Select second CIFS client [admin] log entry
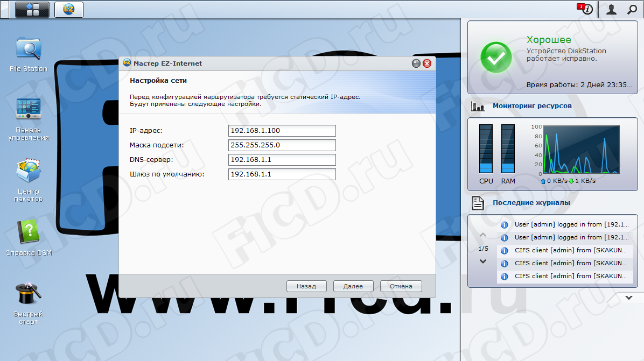Viewport: 644px width, 361px height. (565, 264)
